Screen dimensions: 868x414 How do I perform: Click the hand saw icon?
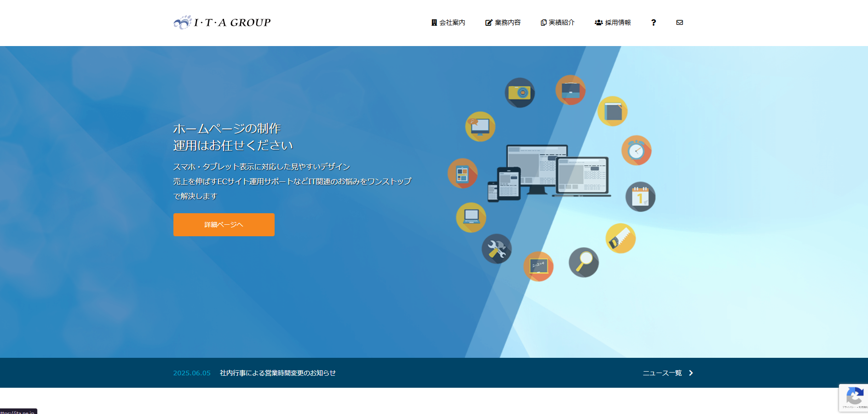tap(621, 238)
